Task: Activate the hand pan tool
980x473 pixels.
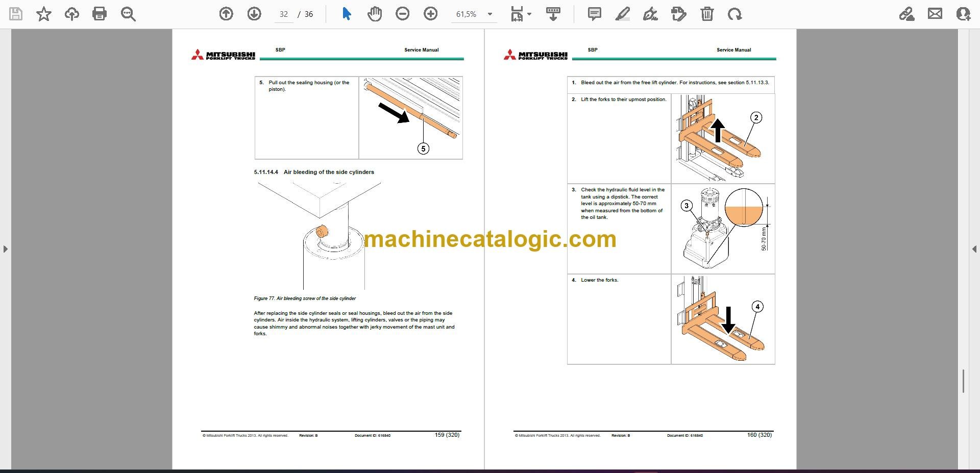Action: tap(375, 14)
